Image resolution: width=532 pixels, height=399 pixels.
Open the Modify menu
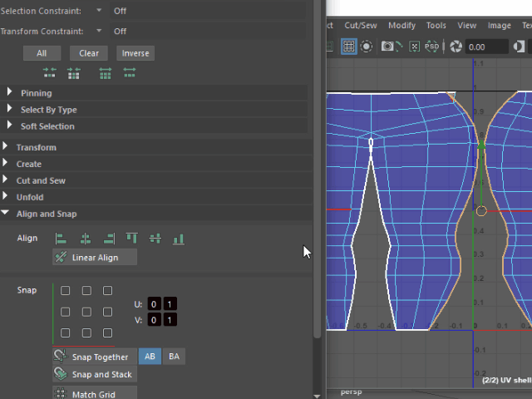[x=401, y=26]
